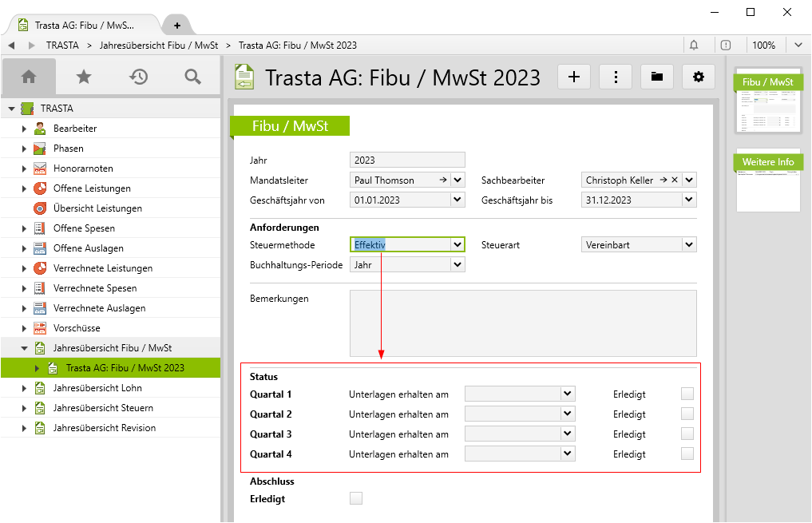The width and height of the screenshot is (812, 523).
Task: Open settings gear in header
Action: 699,77
